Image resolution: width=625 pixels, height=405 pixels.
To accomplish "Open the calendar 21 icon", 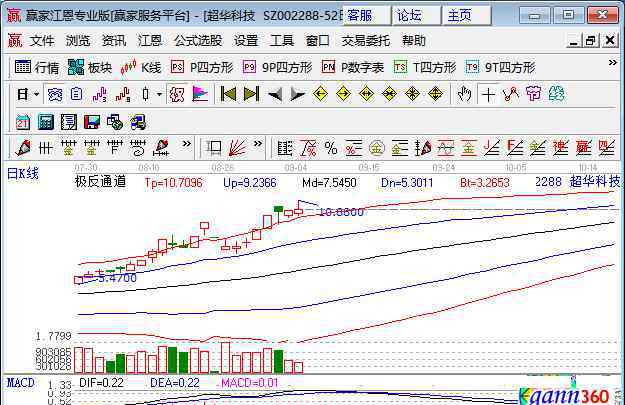I will pyautogui.click(x=23, y=122).
